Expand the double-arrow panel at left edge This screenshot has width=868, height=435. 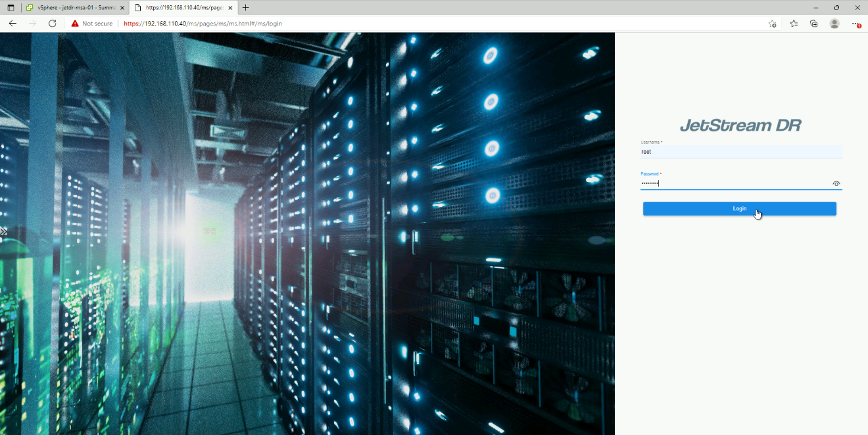4,232
